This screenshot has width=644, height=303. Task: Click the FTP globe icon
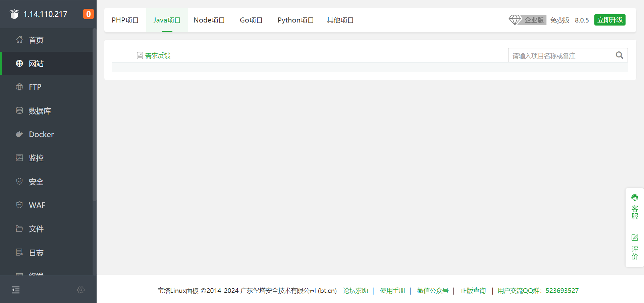coord(19,87)
